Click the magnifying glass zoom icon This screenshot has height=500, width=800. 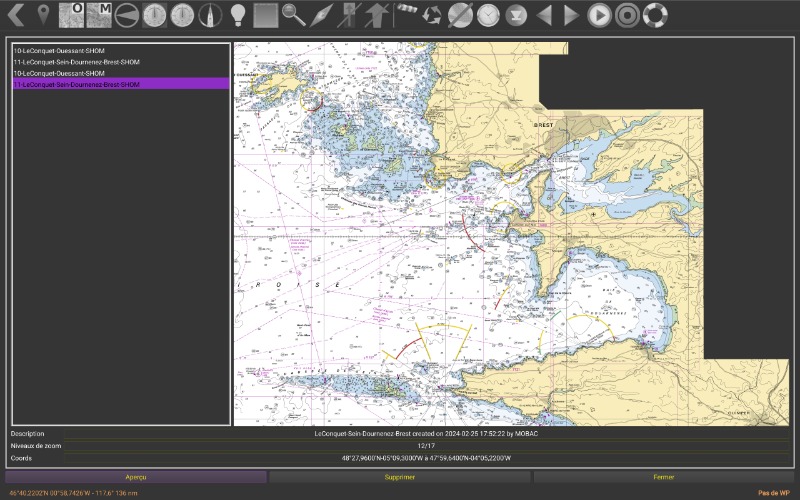[x=293, y=15]
